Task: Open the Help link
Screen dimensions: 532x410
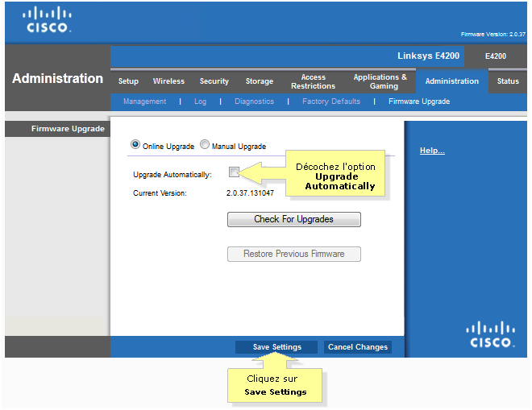Action: [x=432, y=151]
